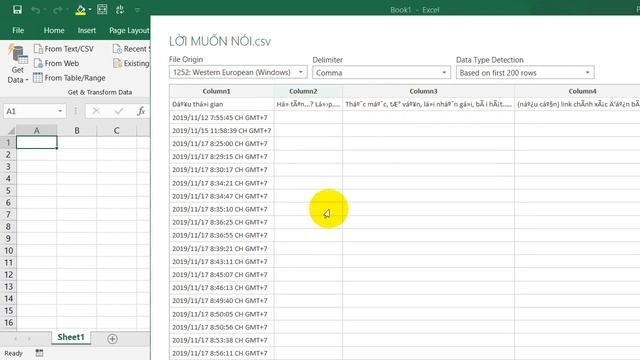This screenshot has height=360, width=640.
Task: Click preview cell 2019/11/17 8:43:11 CH GMT+7
Action: (222, 262)
